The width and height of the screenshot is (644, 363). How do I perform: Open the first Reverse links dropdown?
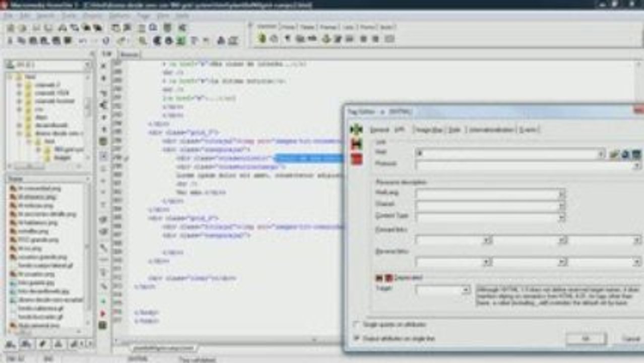click(x=487, y=262)
